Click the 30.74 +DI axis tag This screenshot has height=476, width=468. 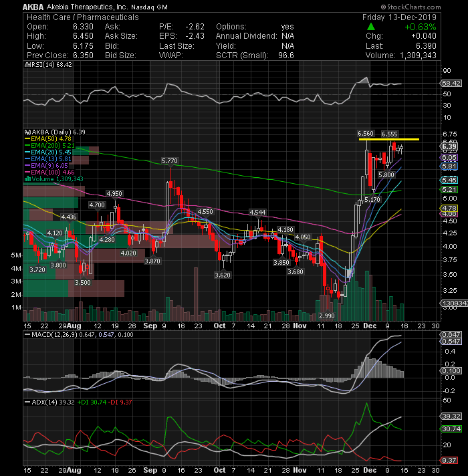(451, 429)
